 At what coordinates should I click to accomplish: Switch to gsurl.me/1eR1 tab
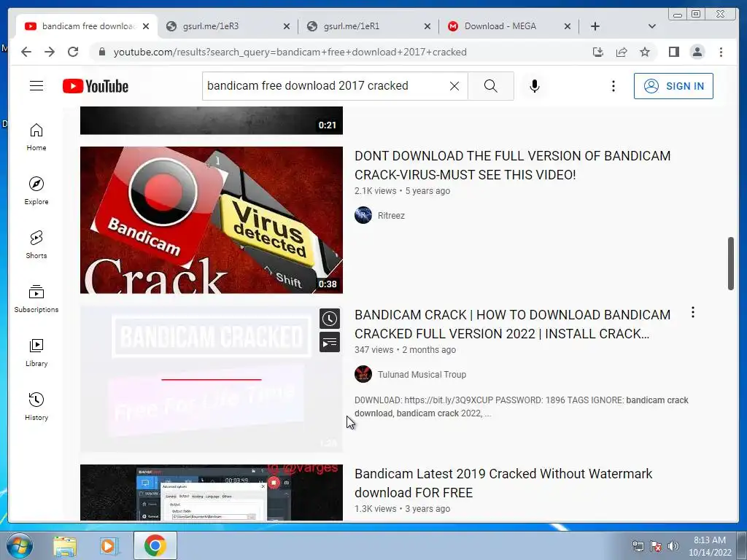pyautogui.click(x=368, y=26)
